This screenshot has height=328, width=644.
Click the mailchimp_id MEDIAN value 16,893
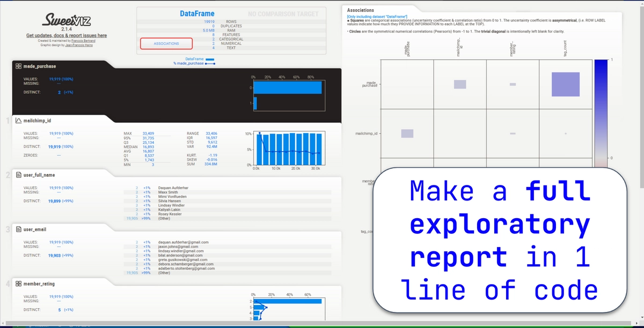point(148,147)
